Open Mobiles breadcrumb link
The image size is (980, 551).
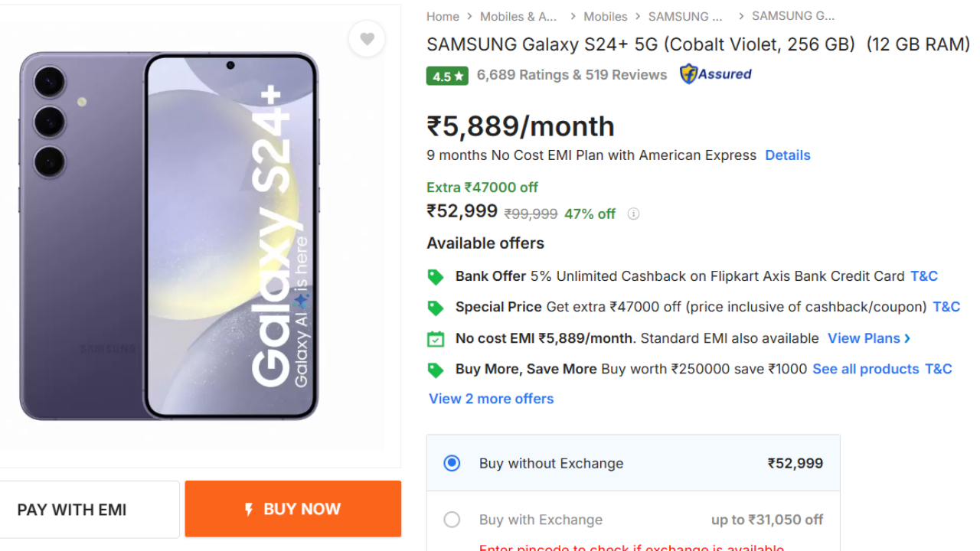(605, 16)
